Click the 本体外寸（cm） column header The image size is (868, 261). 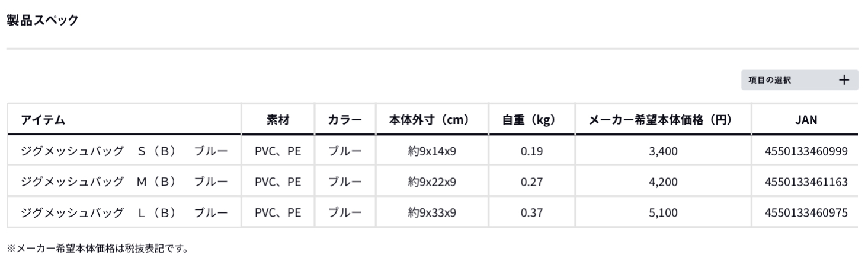pyautogui.click(x=429, y=120)
